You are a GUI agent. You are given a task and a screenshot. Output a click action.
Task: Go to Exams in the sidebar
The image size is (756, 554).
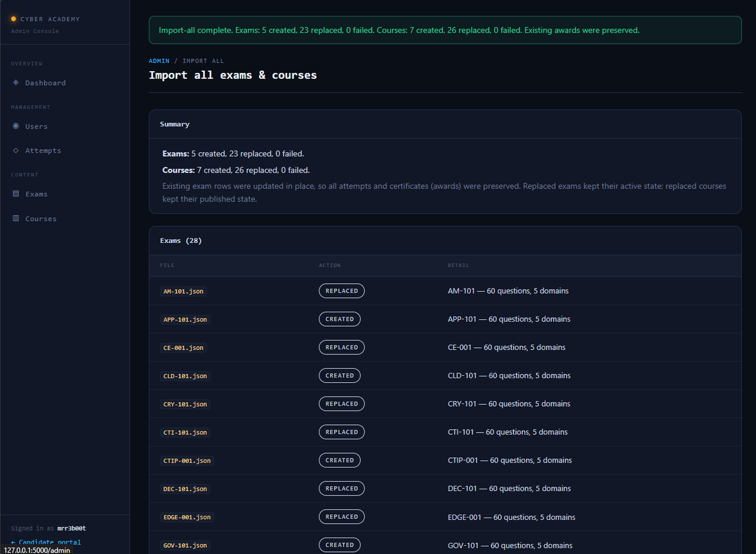(x=36, y=195)
